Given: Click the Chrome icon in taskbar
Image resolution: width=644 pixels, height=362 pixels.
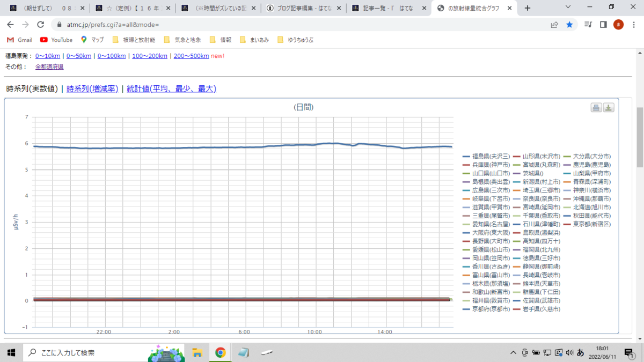Looking at the screenshot, I should point(220,352).
